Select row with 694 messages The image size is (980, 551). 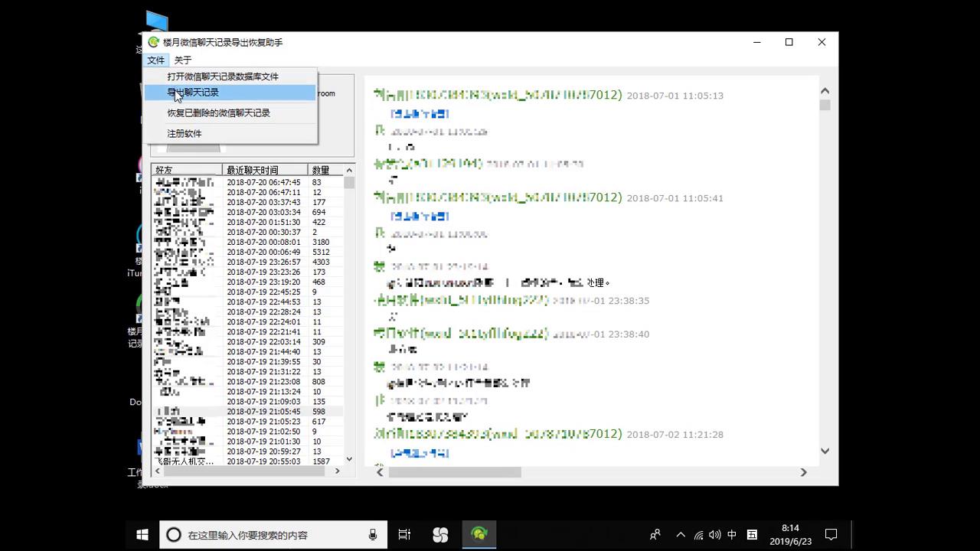click(x=247, y=213)
